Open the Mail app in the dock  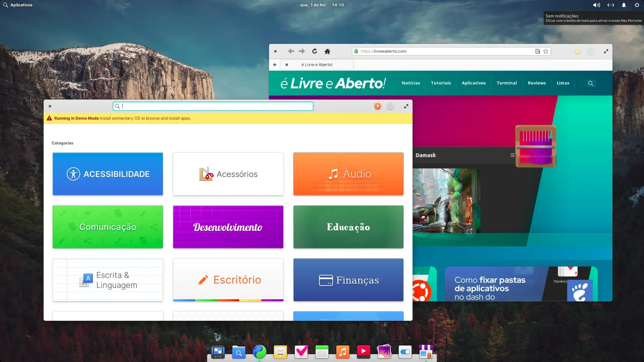tap(280, 352)
